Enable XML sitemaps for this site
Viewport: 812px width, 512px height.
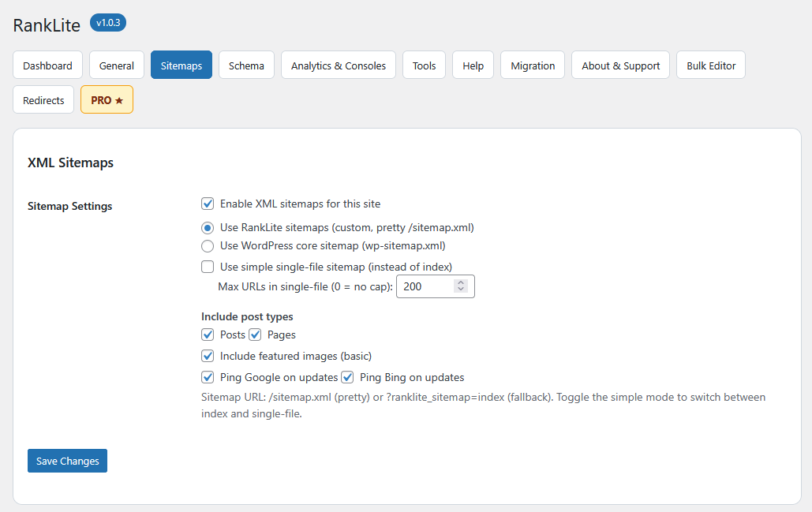click(x=207, y=204)
